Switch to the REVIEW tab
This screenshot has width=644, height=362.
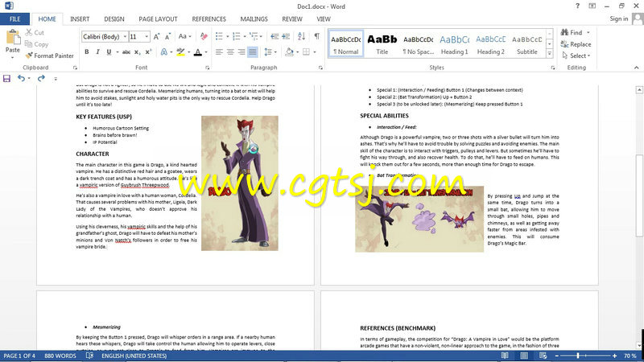coord(292,19)
